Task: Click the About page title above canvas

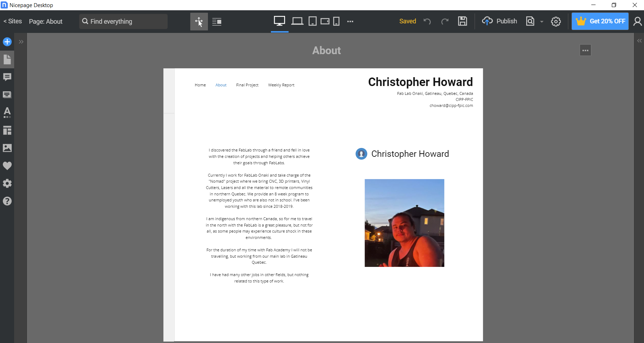Action: coord(326,51)
